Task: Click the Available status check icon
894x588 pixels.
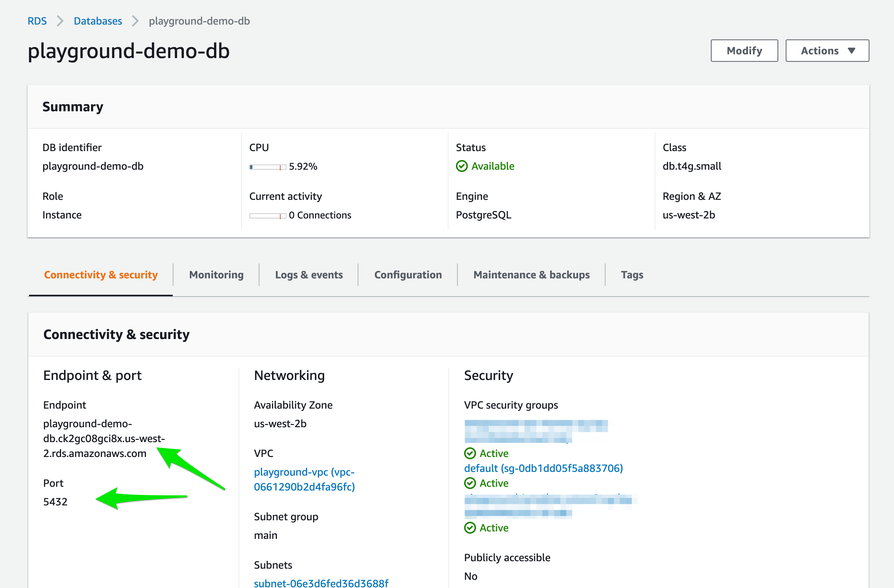Action: pyautogui.click(x=462, y=166)
